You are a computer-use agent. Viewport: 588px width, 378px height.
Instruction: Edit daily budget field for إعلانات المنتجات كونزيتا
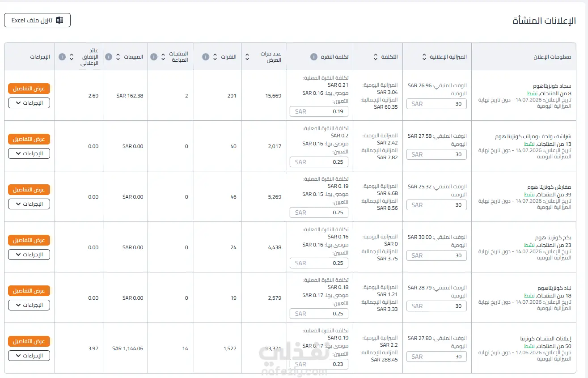pos(436,357)
